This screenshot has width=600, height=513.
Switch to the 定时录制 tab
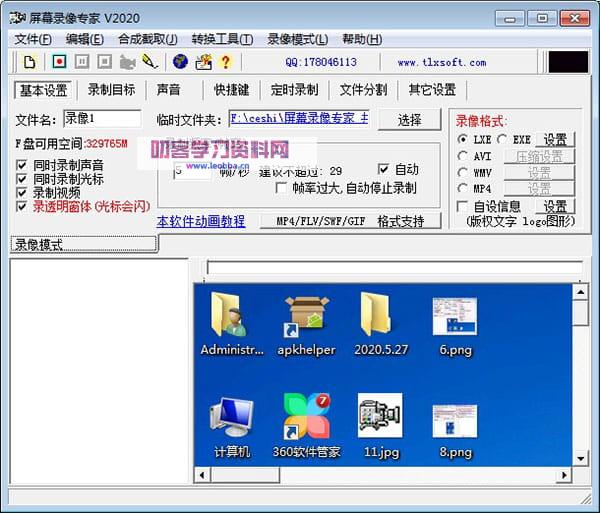(x=294, y=90)
